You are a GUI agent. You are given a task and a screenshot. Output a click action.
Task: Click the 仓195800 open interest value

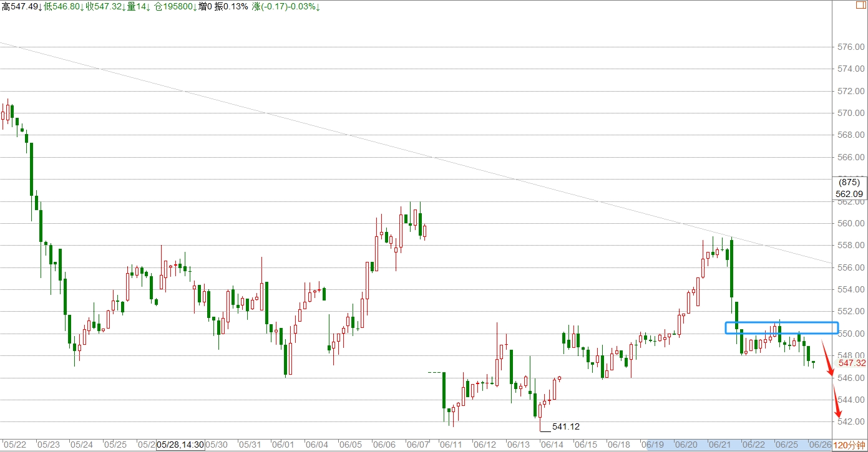tap(175, 6)
